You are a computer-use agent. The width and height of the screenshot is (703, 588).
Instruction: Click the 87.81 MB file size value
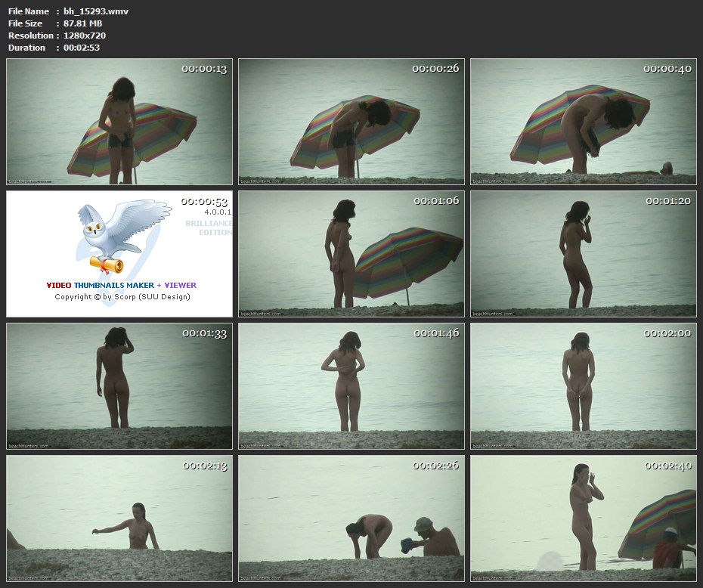click(83, 23)
